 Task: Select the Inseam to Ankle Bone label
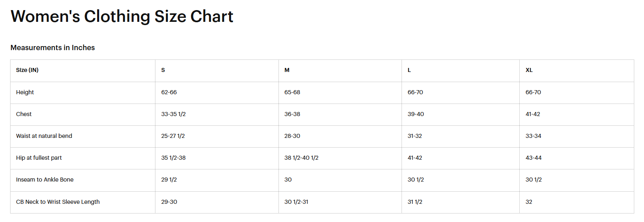[45, 180]
